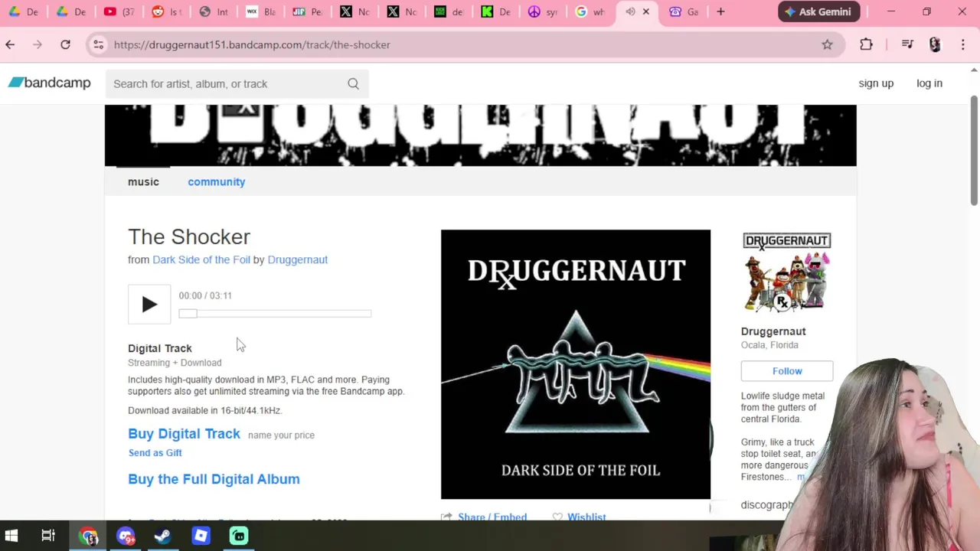Open the Chrome profile avatar
The width and height of the screenshot is (980, 551).
pos(935,44)
